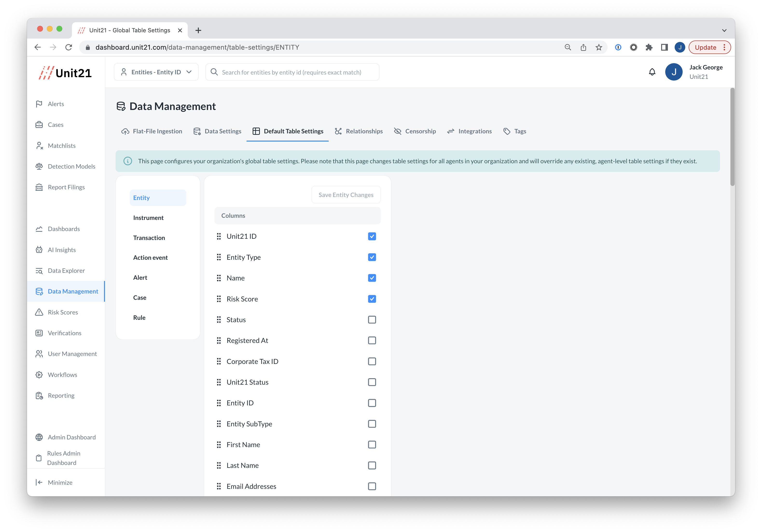Click the Minimize sidebar arrow icon
762x532 pixels.
tap(39, 482)
